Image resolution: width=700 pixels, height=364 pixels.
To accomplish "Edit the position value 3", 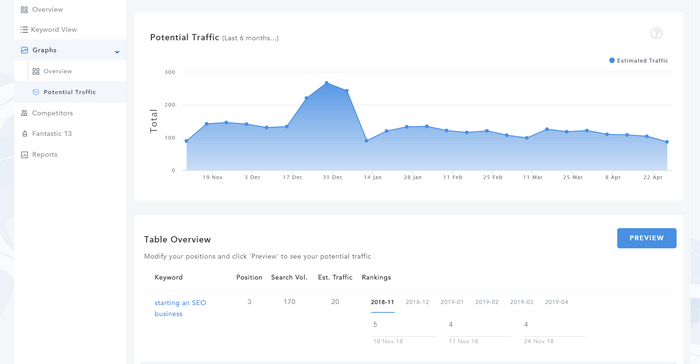I will click(x=249, y=302).
